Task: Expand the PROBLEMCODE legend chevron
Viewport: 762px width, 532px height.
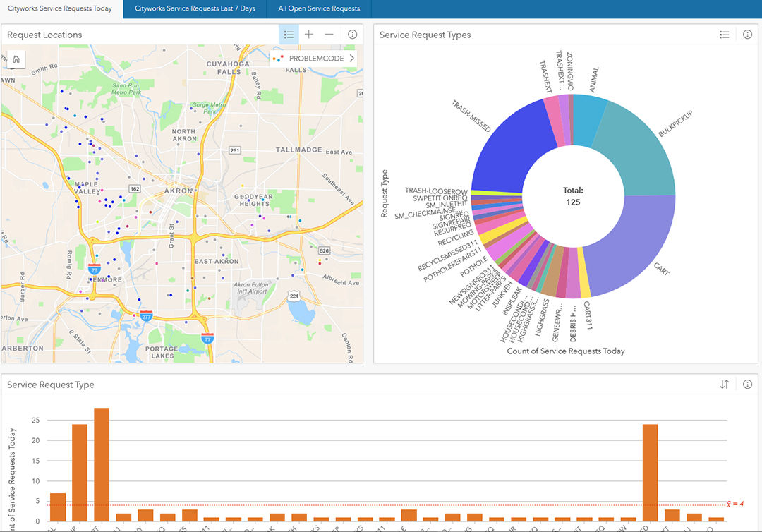Action: click(x=352, y=58)
